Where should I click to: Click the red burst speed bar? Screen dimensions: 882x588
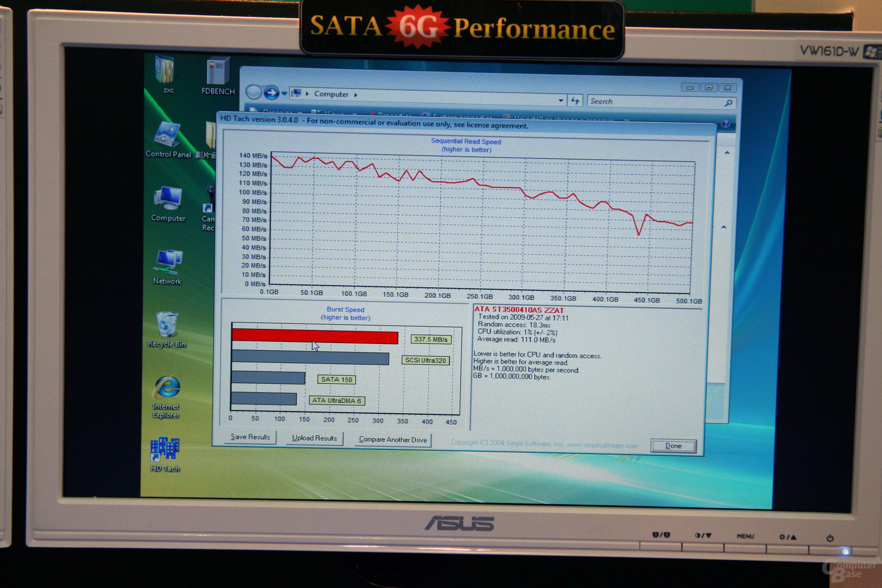(315, 336)
